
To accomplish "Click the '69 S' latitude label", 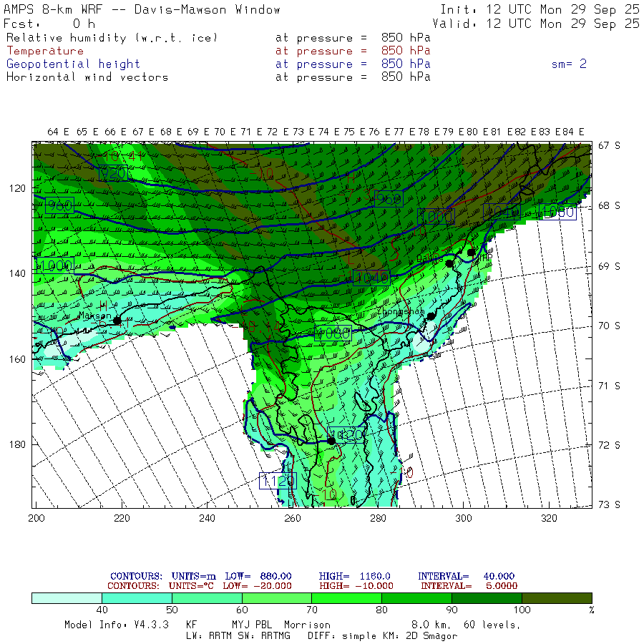I will click(x=609, y=267).
